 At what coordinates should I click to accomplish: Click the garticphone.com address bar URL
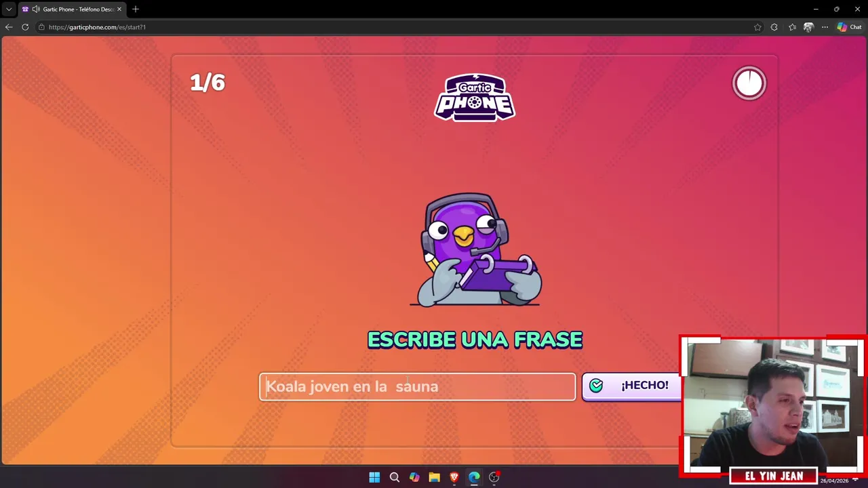[97, 27]
